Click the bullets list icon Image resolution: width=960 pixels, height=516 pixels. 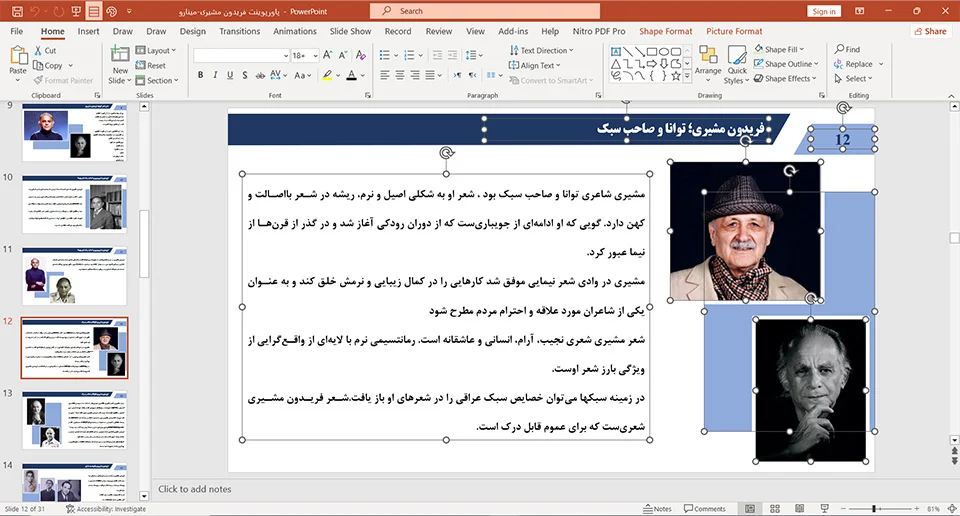(384, 55)
